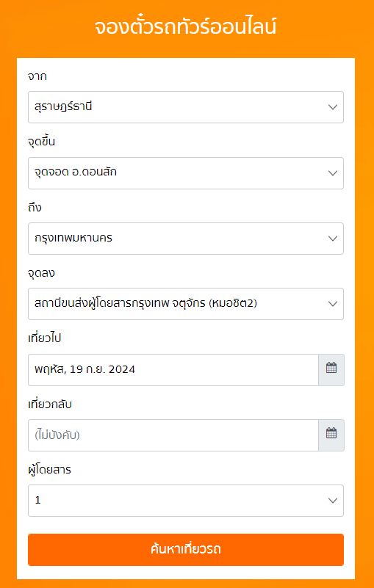Select the ผู้โดยสาร passenger count dropdown
Screen dimensions: 374x588
(x=186, y=501)
